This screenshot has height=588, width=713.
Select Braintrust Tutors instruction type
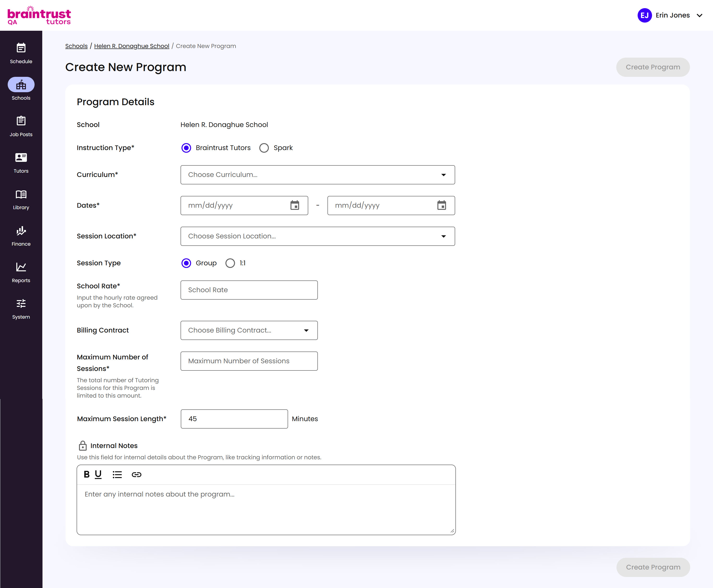click(x=186, y=148)
